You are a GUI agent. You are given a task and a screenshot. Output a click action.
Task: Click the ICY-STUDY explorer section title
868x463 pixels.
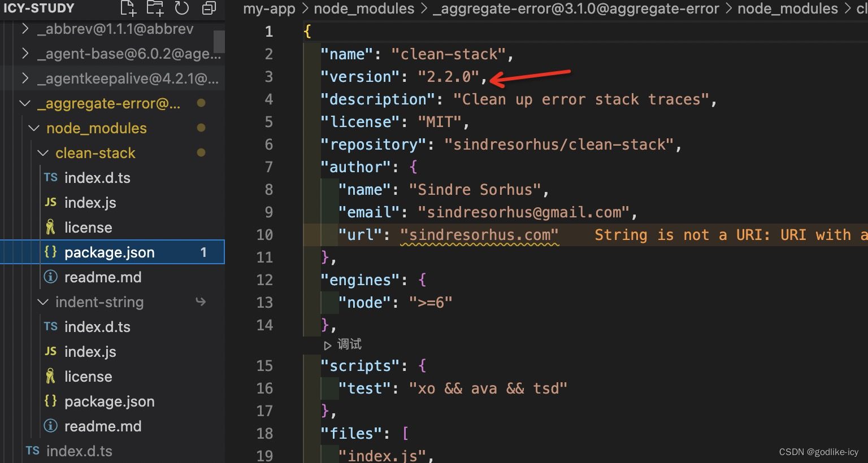point(39,8)
